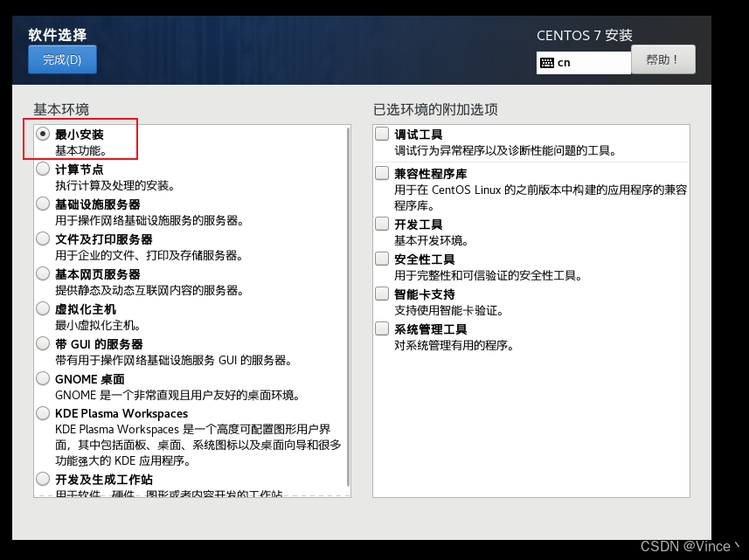Click the 开发及生成工作站 label
749x560 pixels.
[x=104, y=480]
